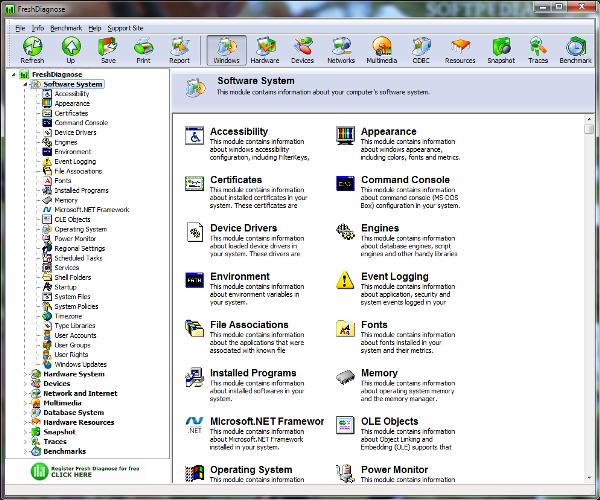Open the Report toolbar icon
Image resolution: width=600 pixels, height=500 pixels.
coord(179,50)
